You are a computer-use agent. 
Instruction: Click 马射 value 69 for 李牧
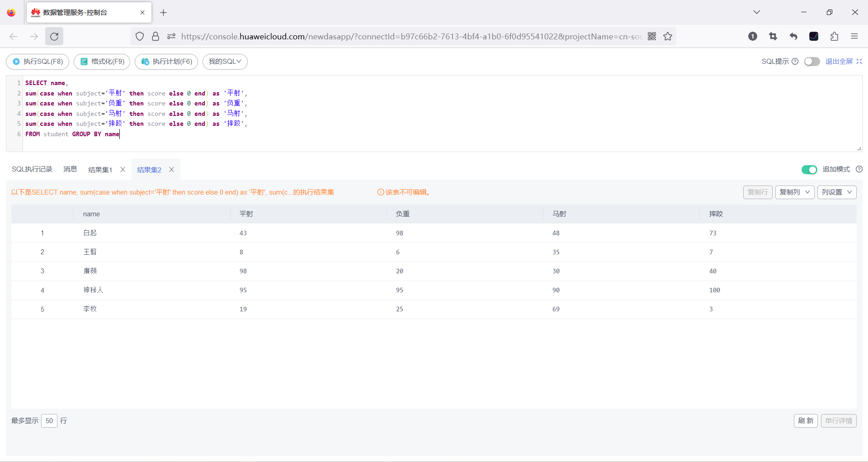pos(556,309)
